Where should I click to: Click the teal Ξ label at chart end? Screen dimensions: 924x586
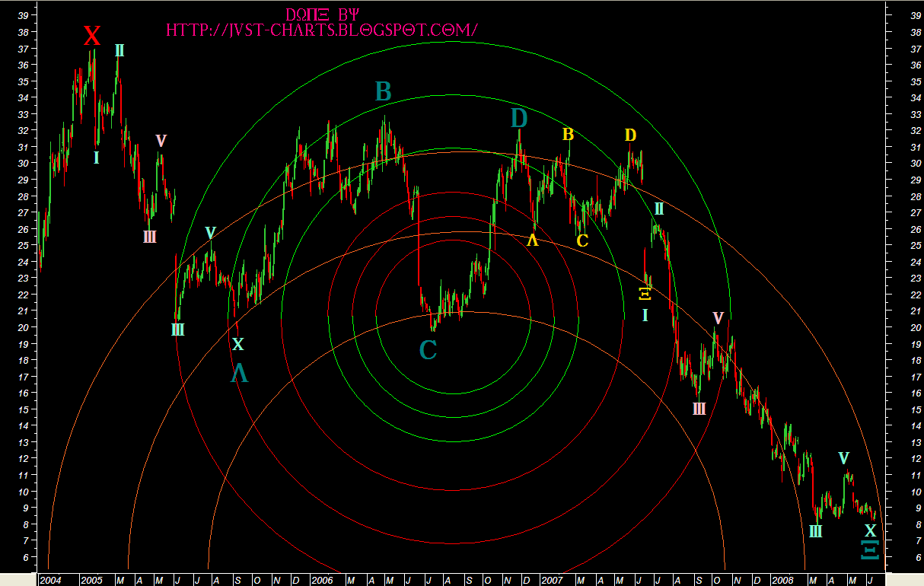point(869,549)
